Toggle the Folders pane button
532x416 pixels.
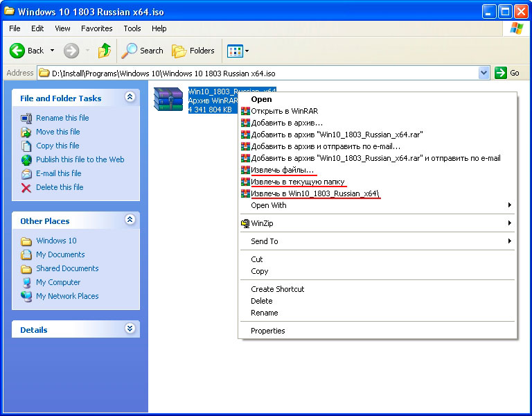point(193,51)
